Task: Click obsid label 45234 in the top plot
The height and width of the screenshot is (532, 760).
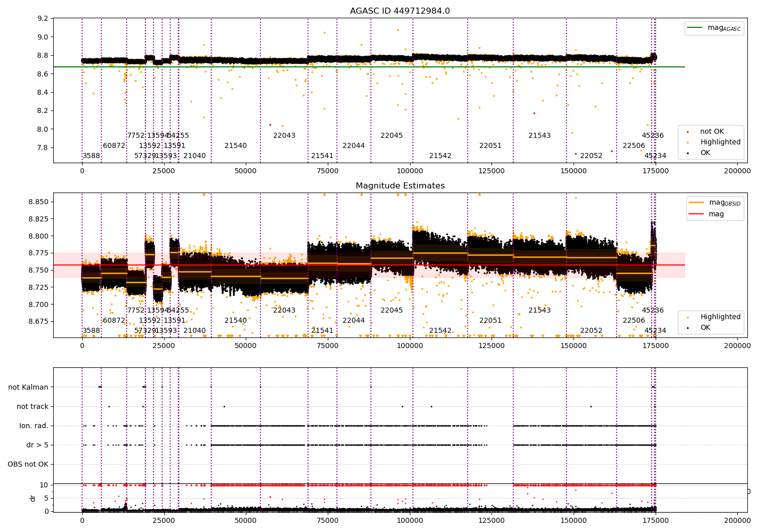Action: click(x=655, y=156)
